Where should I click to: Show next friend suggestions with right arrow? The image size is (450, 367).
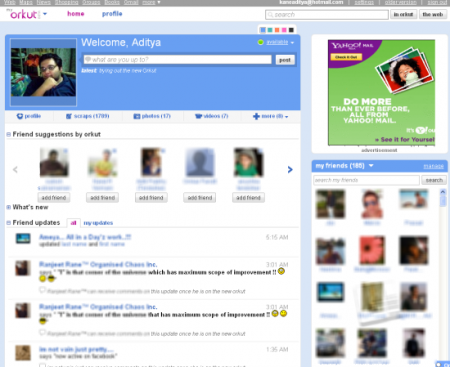pos(290,170)
